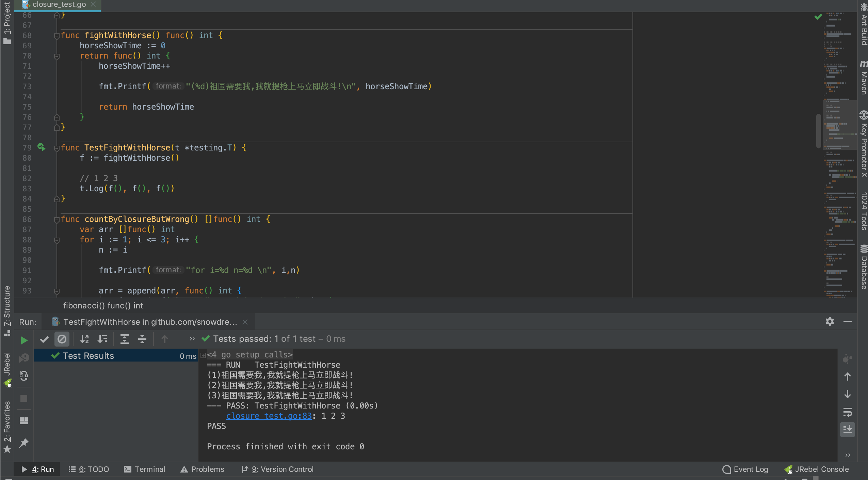868x480 pixels.
Task: Open run panel settings gear
Action: [830, 321]
